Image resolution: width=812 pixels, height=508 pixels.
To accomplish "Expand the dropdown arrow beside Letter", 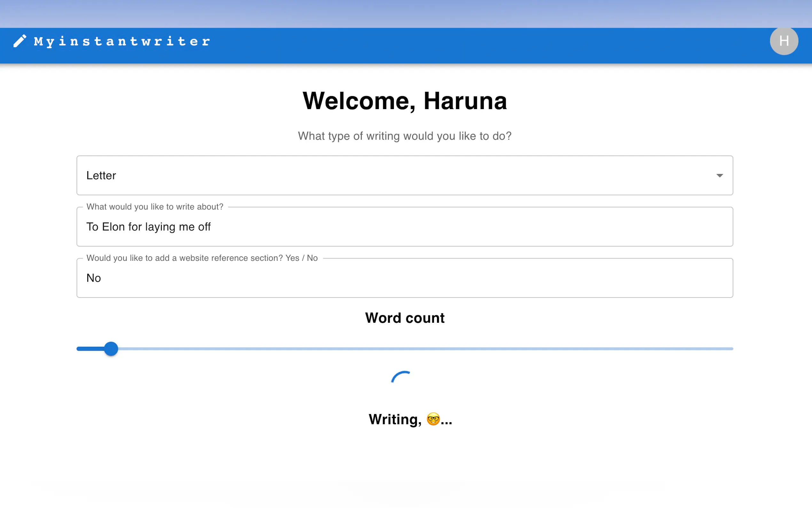I will (x=719, y=175).
